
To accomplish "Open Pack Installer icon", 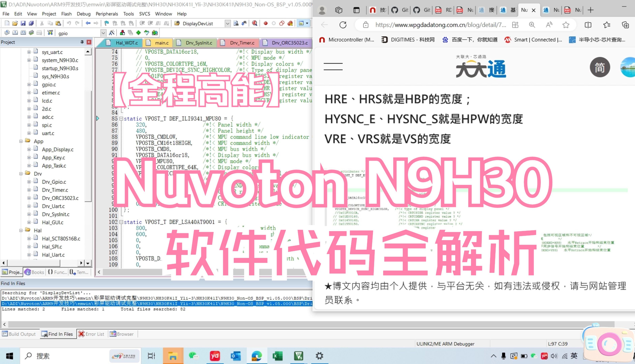I will point(155,33).
